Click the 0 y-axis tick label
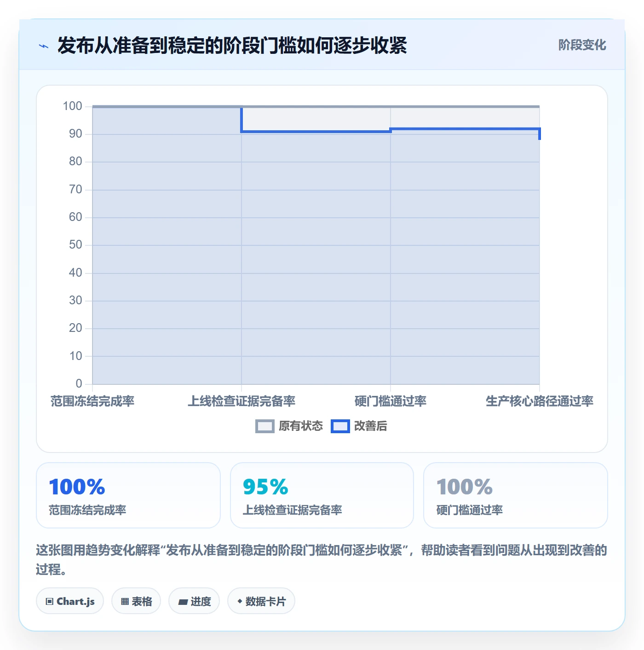This screenshot has width=644, height=650. click(79, 384)
